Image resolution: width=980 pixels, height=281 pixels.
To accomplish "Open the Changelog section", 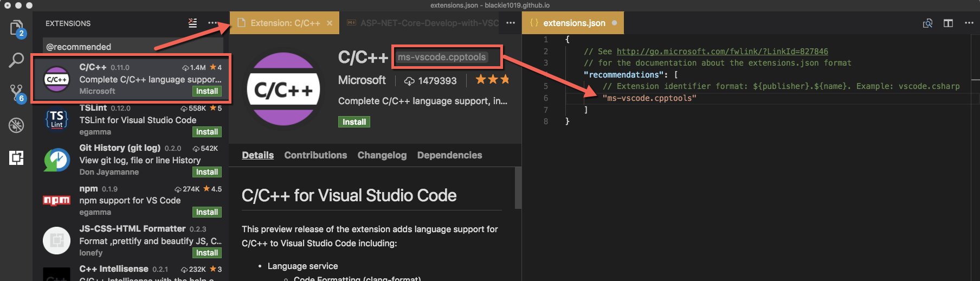I will 382,155.
